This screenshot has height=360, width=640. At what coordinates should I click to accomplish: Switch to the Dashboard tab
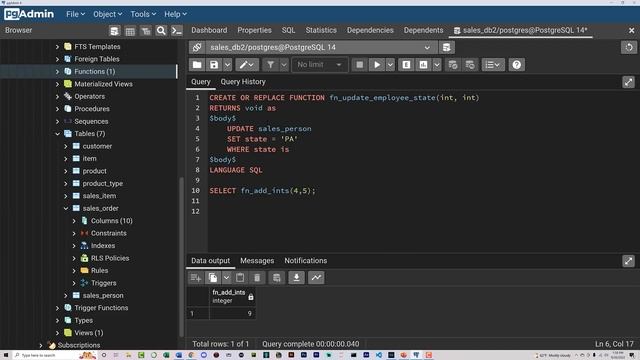coord(209,30)
